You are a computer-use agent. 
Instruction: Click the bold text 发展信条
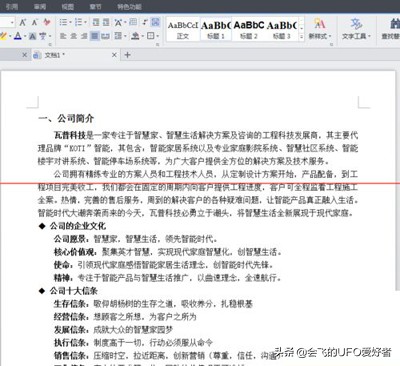(70, 330)
